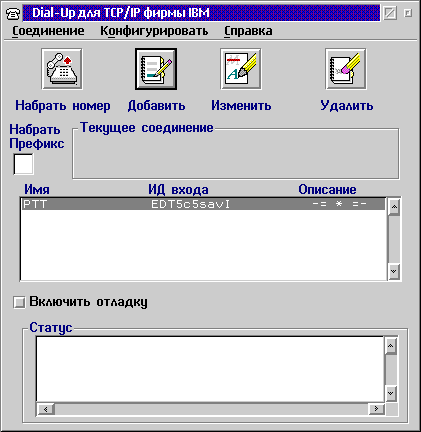Click down arrow of Статус scrollbar
Viewport: 421px width, 432px height.
pyautogui.click(x=391, y=393)
